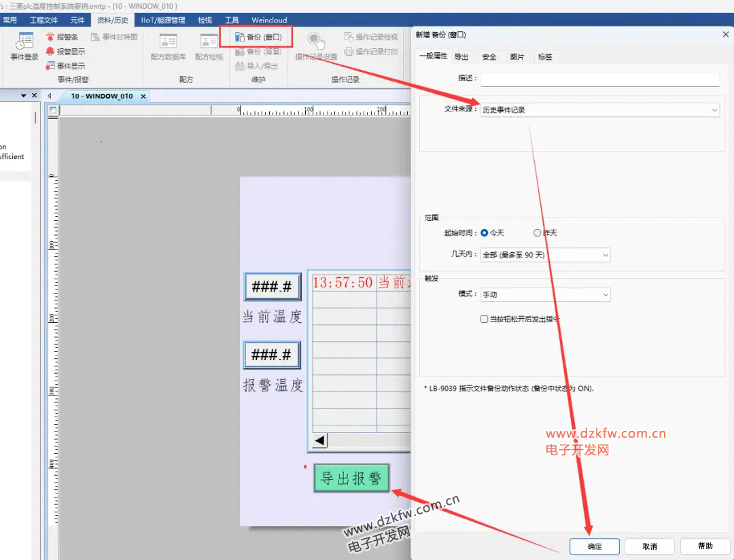Select the 今天 radio button
This screenshot has width=734, height=560.
click(485, 232)
